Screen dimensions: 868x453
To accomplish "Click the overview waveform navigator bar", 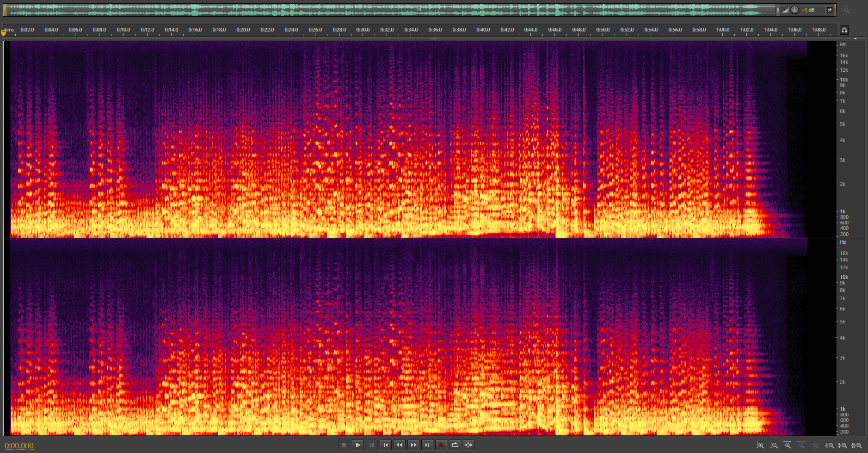I will [x=419, y=10].
